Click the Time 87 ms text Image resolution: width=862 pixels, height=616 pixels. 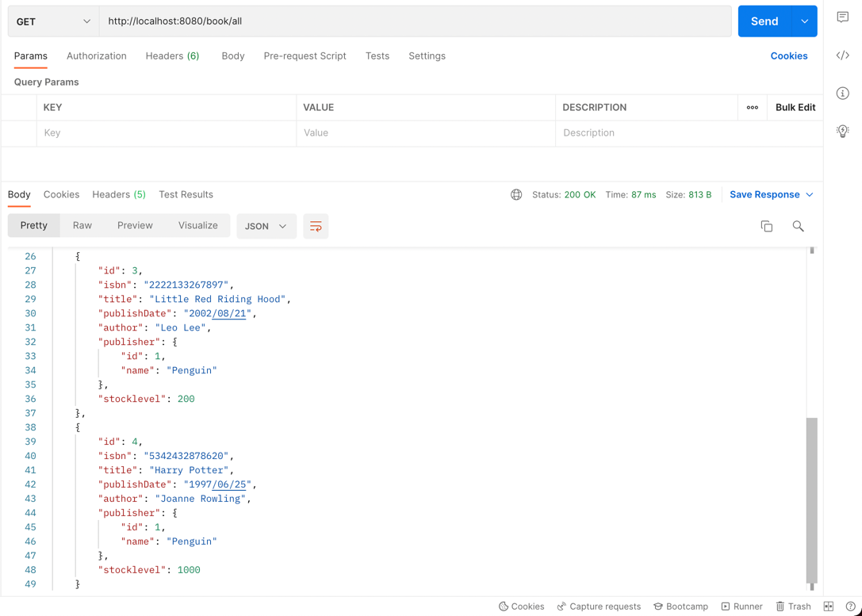pyautogui.click(x=630, y=194)
